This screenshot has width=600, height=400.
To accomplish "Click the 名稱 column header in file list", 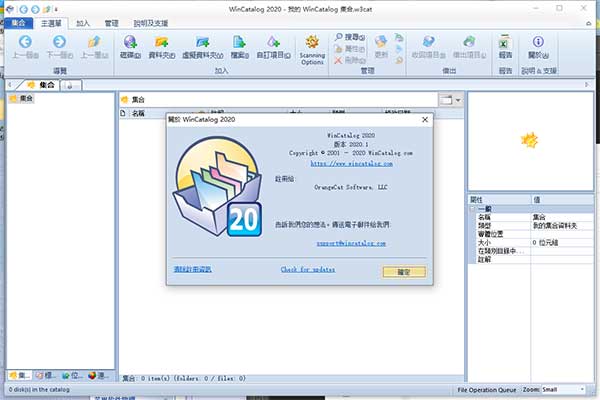I will (x=138, y=113).
